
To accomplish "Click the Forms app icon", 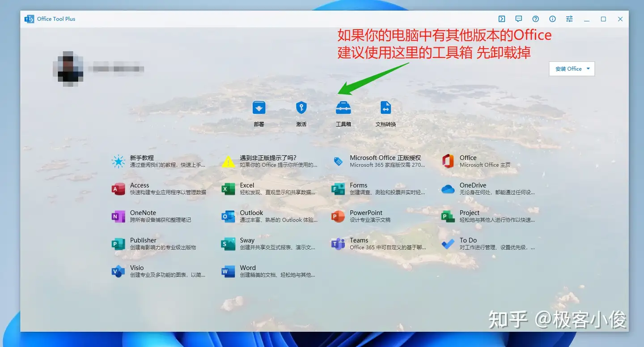I will click(x=338, y=189).
